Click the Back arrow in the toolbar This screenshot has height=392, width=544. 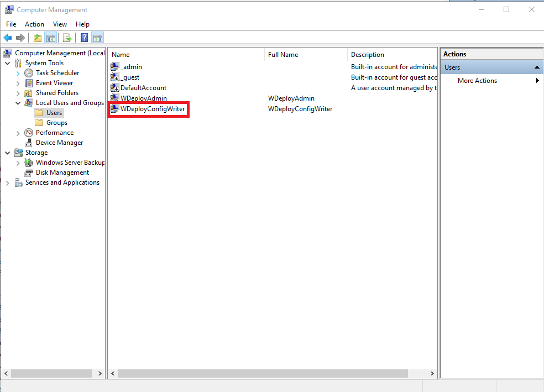(x=8, y=38)
